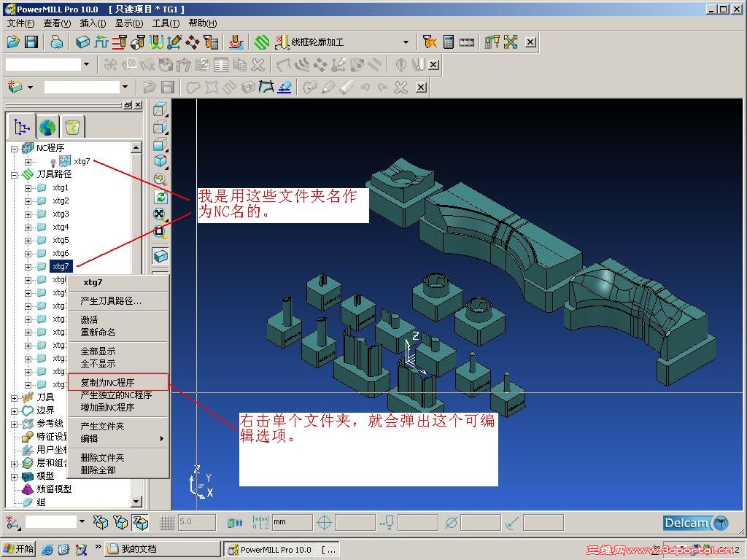Open the calculator toolbar icon

pyautogui.click(x=449, y=42)
